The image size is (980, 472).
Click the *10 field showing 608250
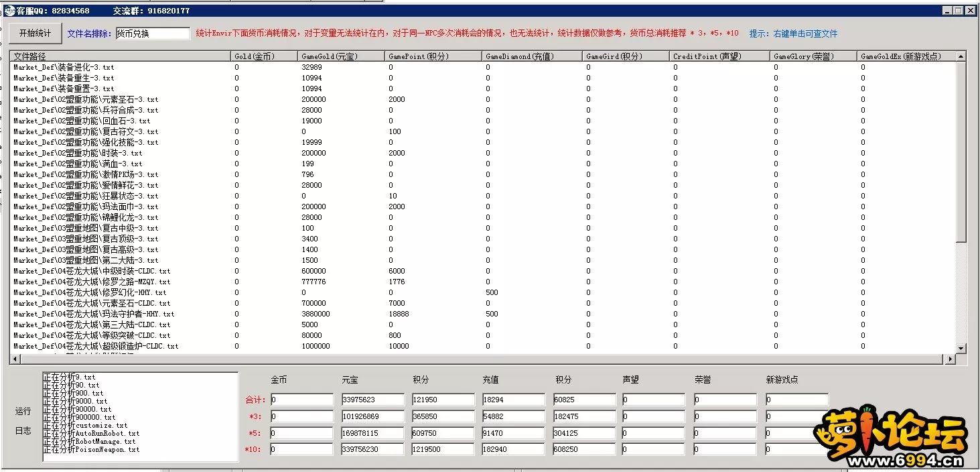[584, 449]
